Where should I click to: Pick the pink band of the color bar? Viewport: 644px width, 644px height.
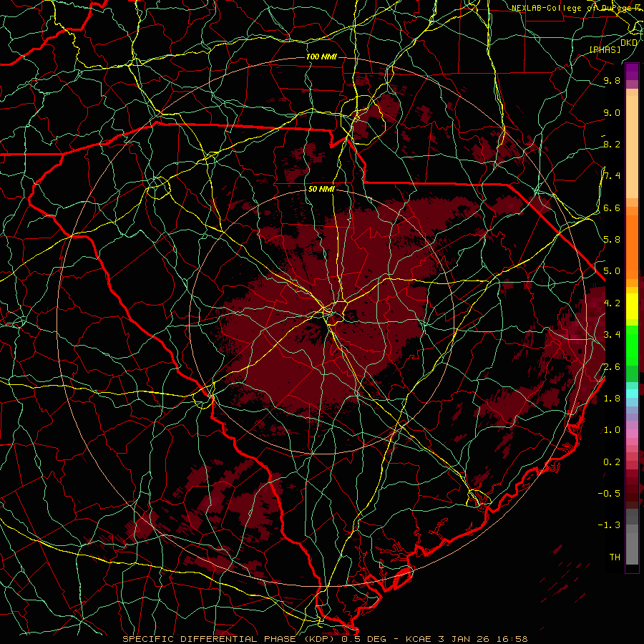pyautogui.click(x=632, y=434)
